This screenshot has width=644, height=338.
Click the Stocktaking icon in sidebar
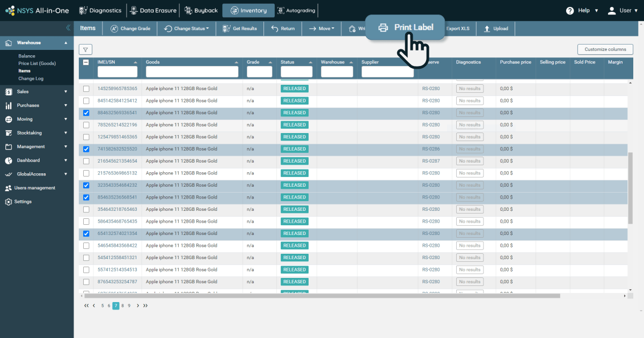(9, 133)
